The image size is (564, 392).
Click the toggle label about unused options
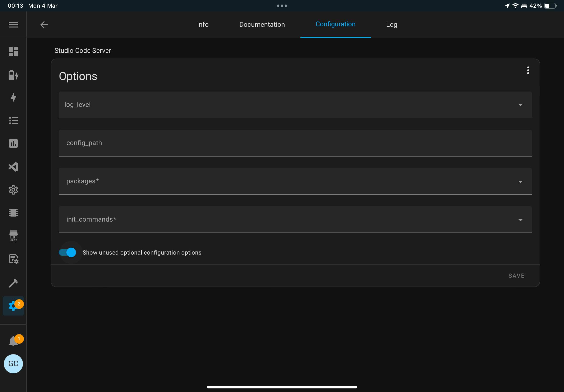point(142,252)
